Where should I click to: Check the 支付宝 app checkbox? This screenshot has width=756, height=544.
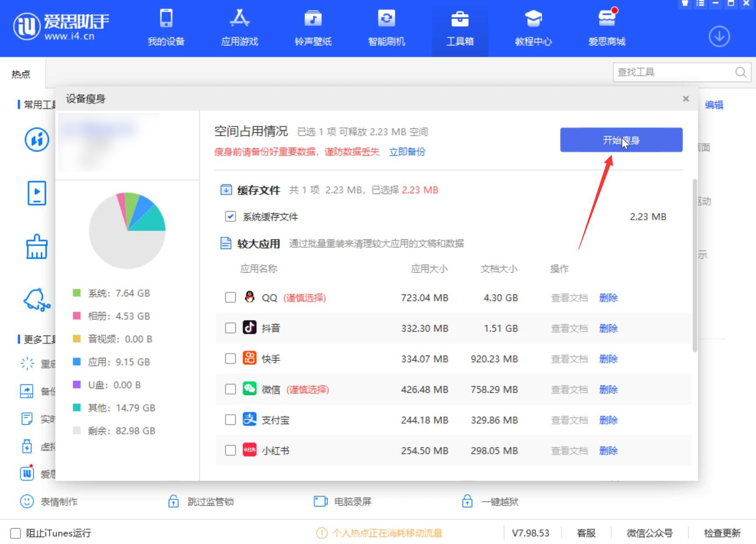pyautogui.click(x=230, y=420)
